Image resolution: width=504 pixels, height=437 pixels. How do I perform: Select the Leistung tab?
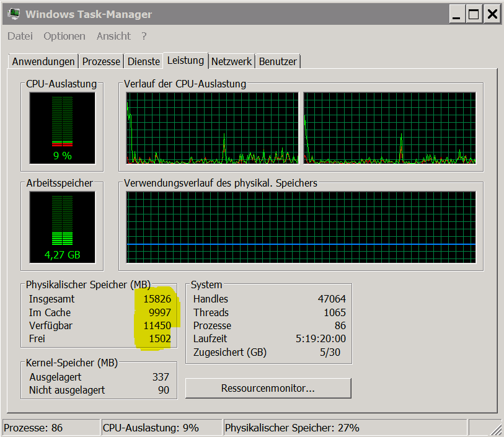pyautogui.click(x=185, y=60)
